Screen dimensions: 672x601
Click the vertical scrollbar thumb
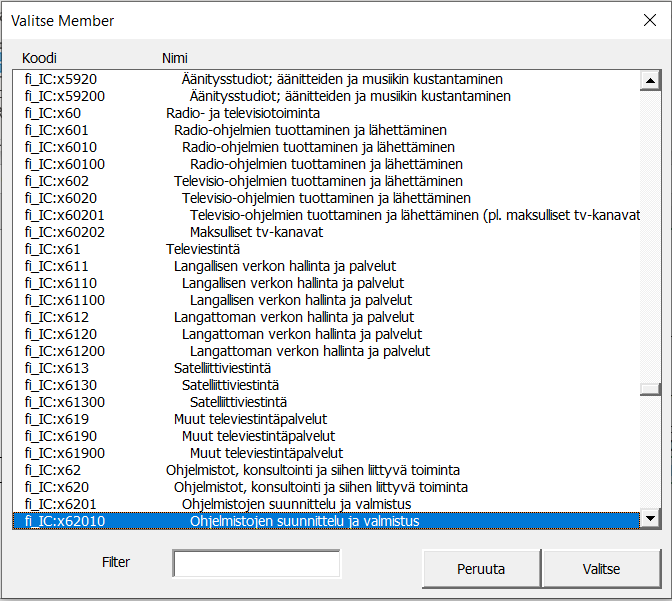[x=651, y=390]
